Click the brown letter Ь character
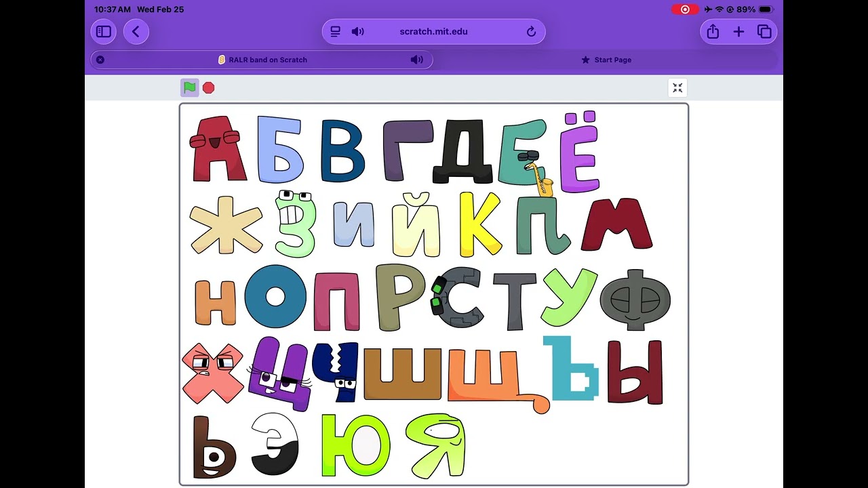Screen dimensions: 868x488 (x=214, y=447)
